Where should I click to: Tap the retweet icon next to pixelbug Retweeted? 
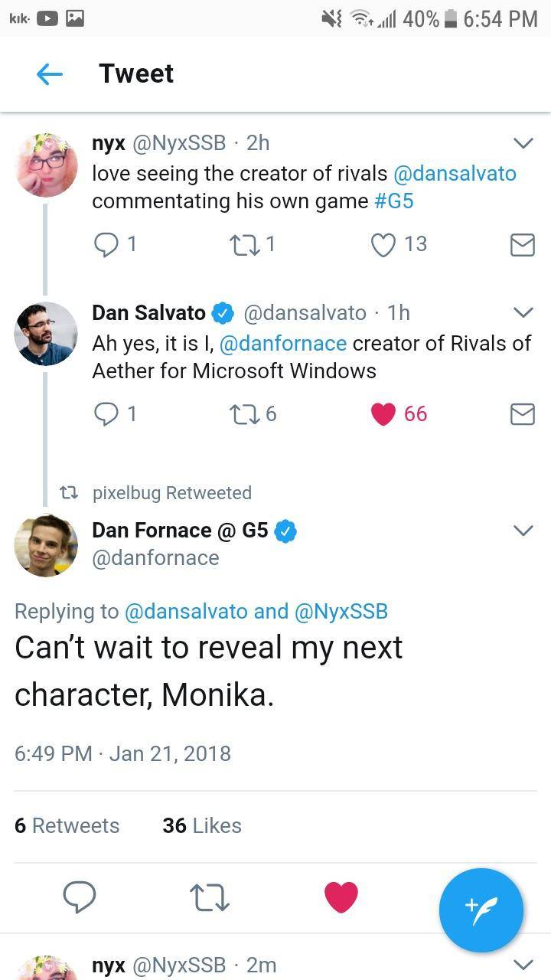pos(70,492)
